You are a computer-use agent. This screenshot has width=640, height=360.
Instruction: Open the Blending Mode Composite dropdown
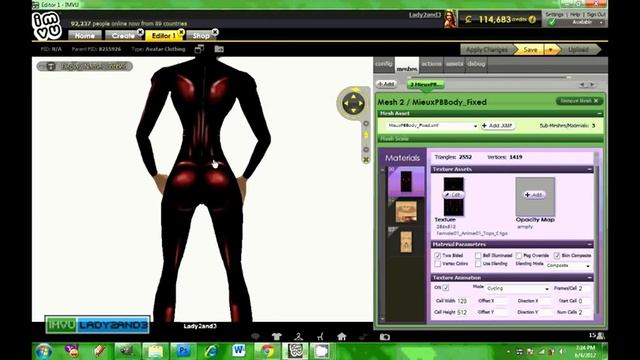point(569,266)
